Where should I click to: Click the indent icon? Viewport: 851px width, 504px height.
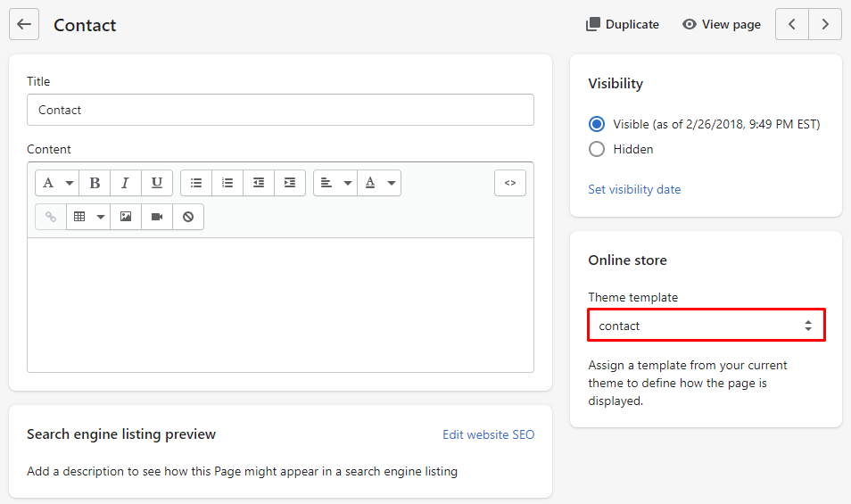point(290,183)
